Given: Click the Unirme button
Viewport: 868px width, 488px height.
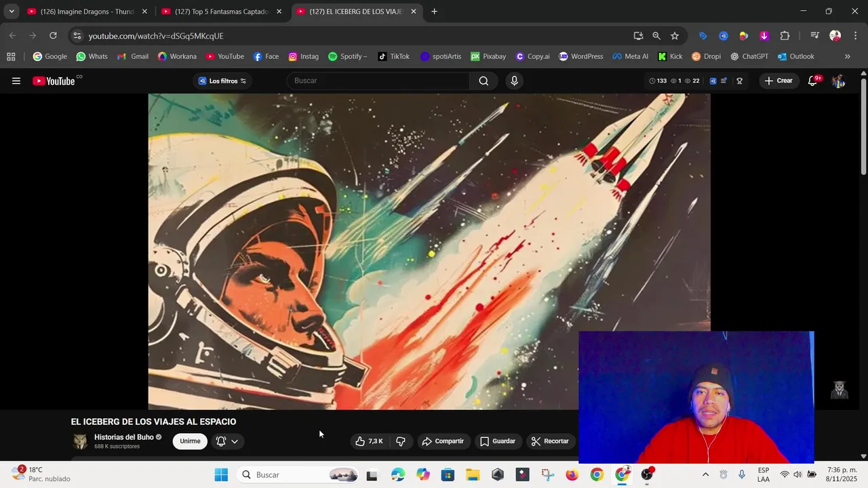Looking at the screenshot, I should pos(190,441).
